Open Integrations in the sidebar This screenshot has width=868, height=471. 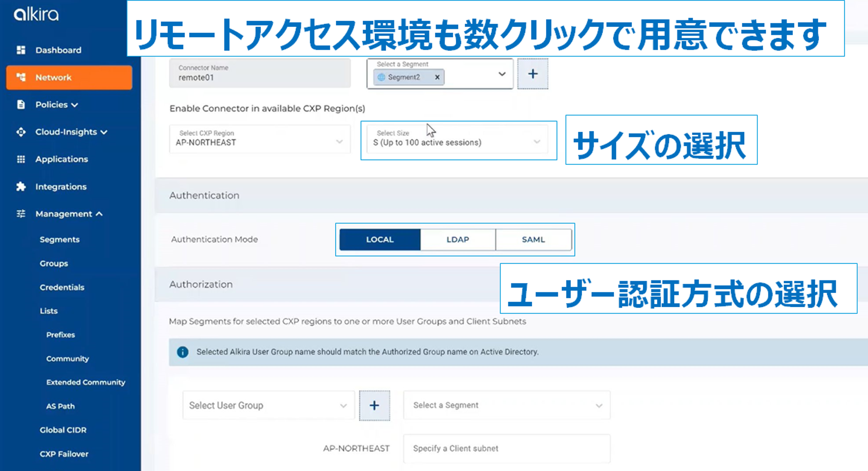click(x=61, y=187)
